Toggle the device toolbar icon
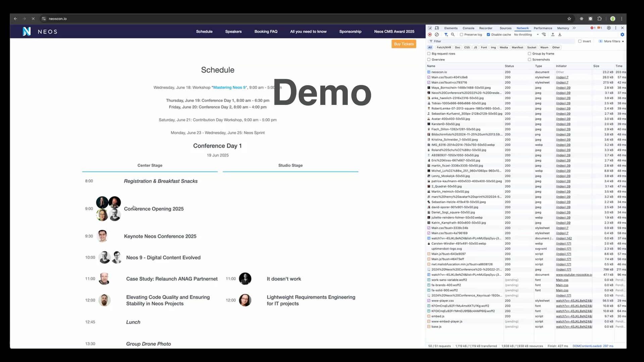The width and height of the screenshot is (644, 362). coord(437,28)
